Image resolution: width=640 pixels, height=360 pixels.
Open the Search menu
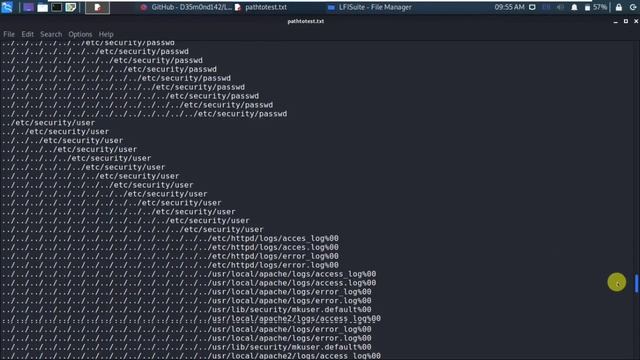[x=51, y=34]
